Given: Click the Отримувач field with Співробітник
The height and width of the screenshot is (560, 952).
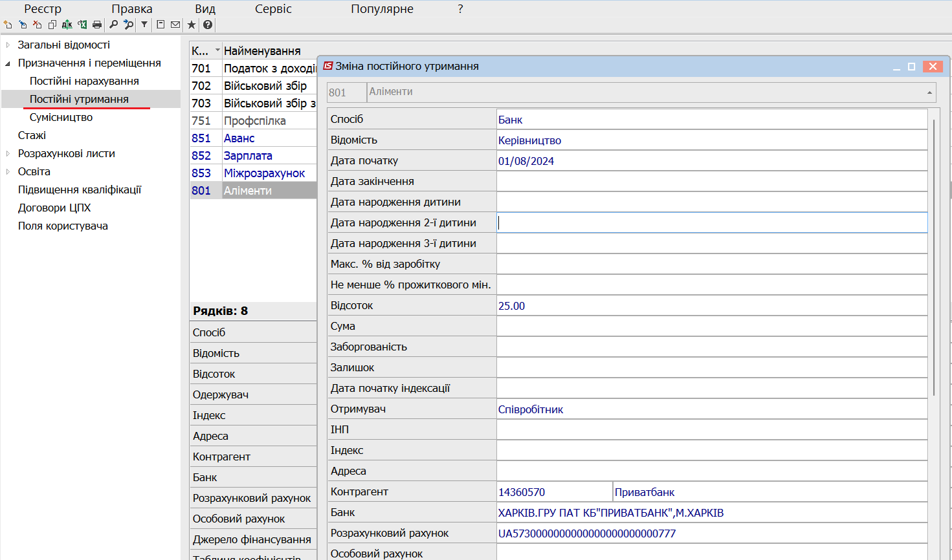Looking at the screenshot, I should pyautogui.click(x=712, y=409).
